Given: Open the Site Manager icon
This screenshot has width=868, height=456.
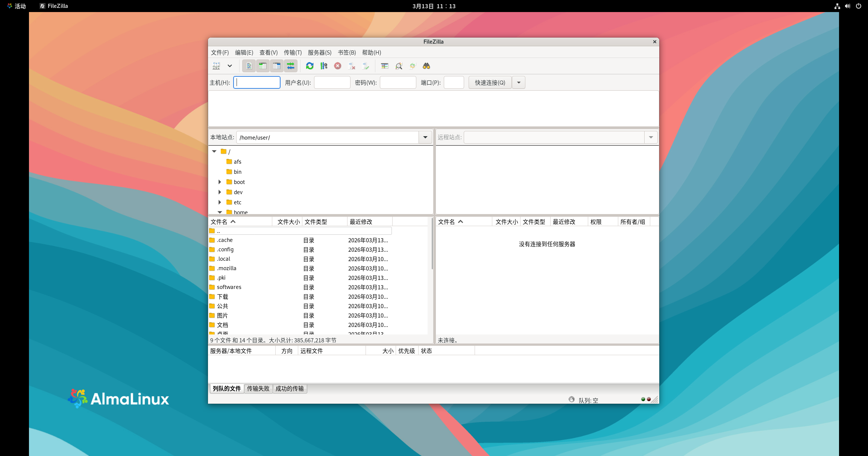Looking at the screenshot, I should 216,66.
